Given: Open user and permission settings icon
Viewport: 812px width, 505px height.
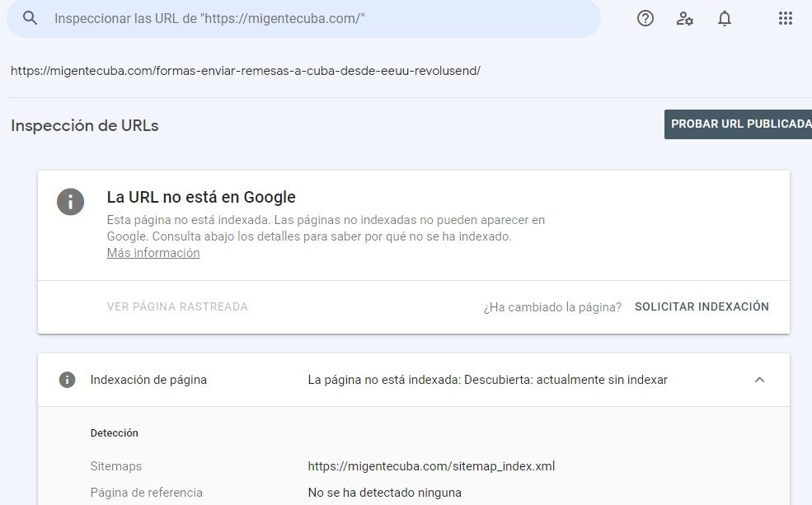Looking at the screenshot, I should [684, 19].
